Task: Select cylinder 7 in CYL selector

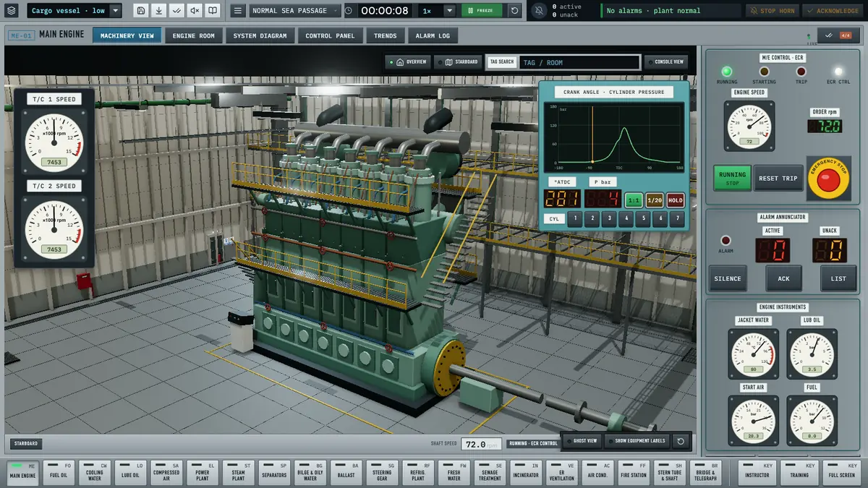Action: [x=677, y=218]
